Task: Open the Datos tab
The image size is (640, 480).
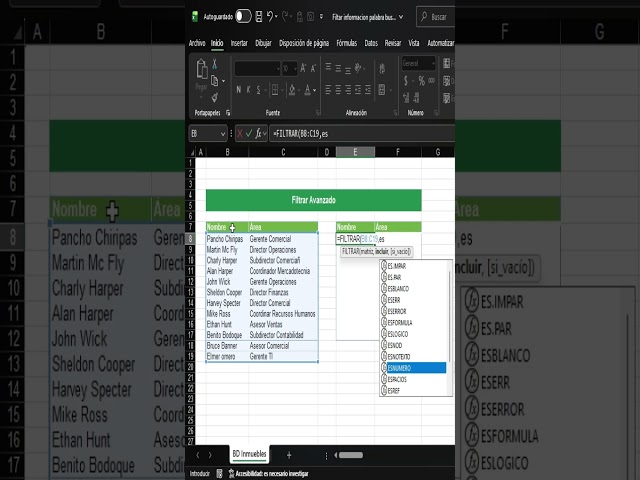Action: click(x=371, y=43)
